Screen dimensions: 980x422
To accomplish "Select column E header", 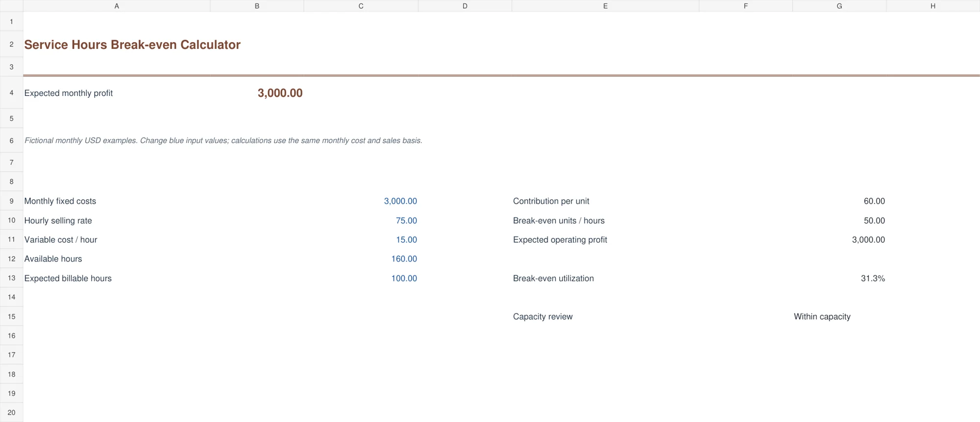I will click(606, 6).
